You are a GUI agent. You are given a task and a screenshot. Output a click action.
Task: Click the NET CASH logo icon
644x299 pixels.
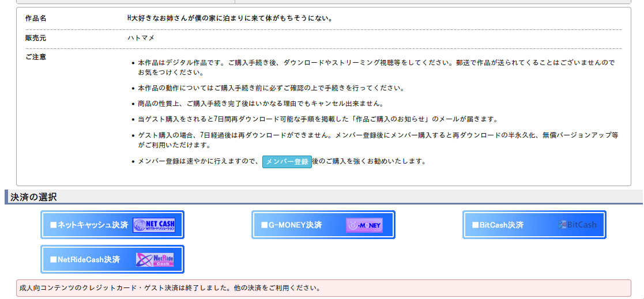pos(154,225)
